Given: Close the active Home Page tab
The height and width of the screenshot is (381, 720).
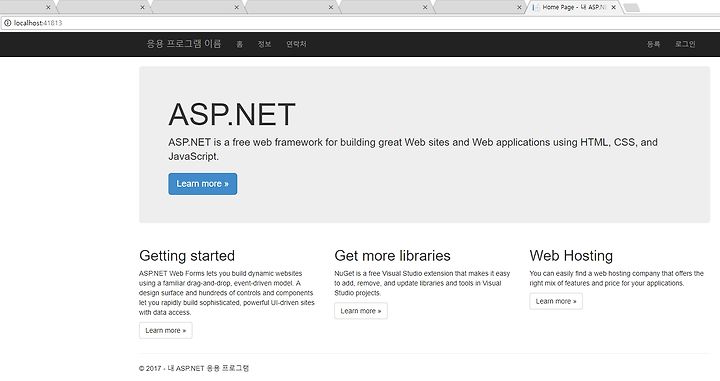Looking at the screenshot, I should tap(613, 7).
